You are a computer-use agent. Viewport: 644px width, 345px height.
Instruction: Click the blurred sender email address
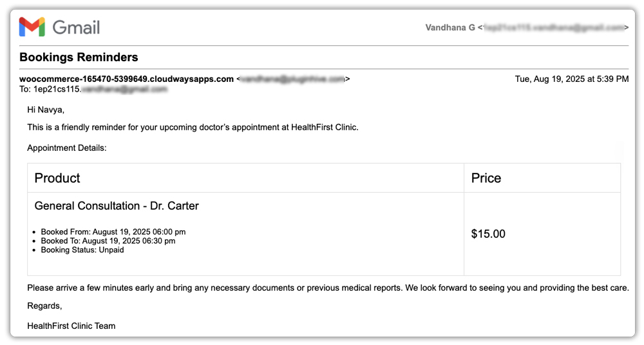click(x=293, y=79)
